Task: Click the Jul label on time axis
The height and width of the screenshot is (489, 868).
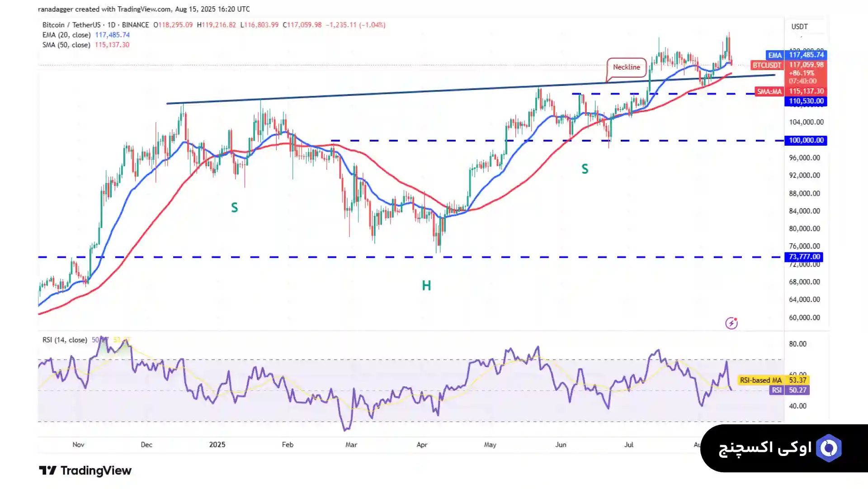Action: (x=628, y=445)
